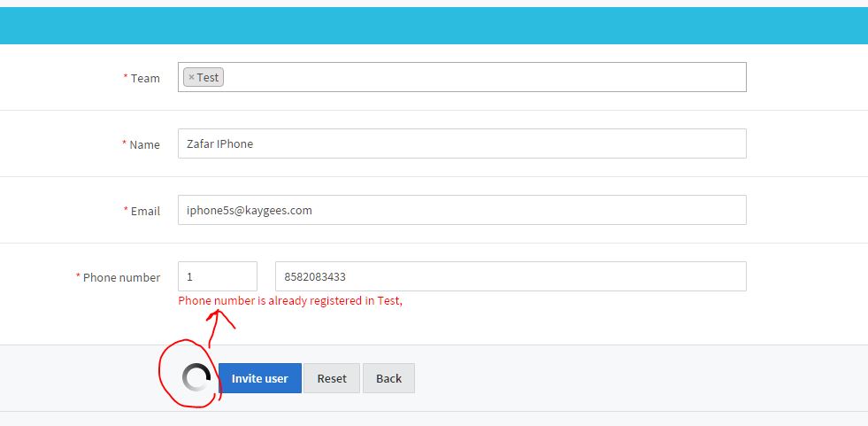The height and width of the screenshot is (426, 868).
Task: Click inside the Team selection box
Action: point(462,77)
